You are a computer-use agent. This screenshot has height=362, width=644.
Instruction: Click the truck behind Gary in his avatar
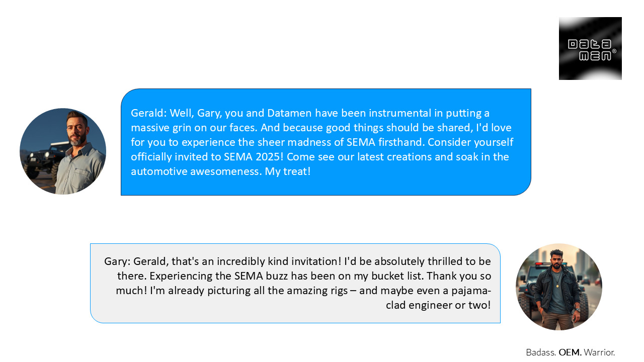coord(528,284)
